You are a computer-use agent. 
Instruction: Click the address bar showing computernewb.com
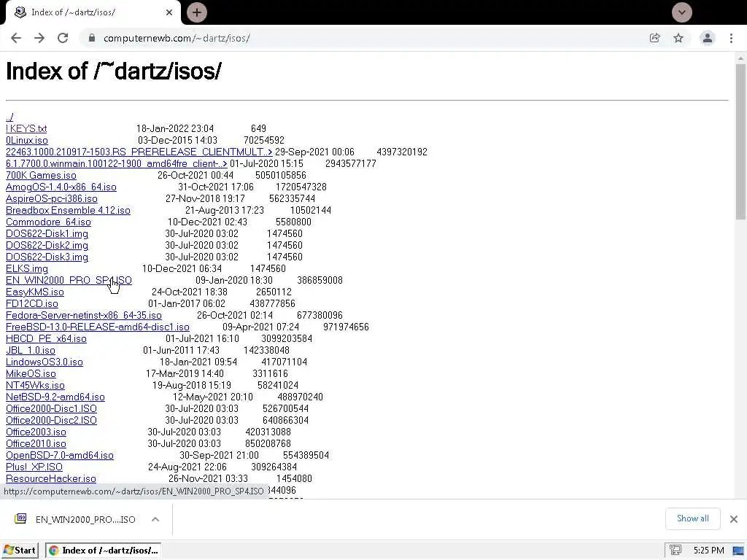click(362, 38)
